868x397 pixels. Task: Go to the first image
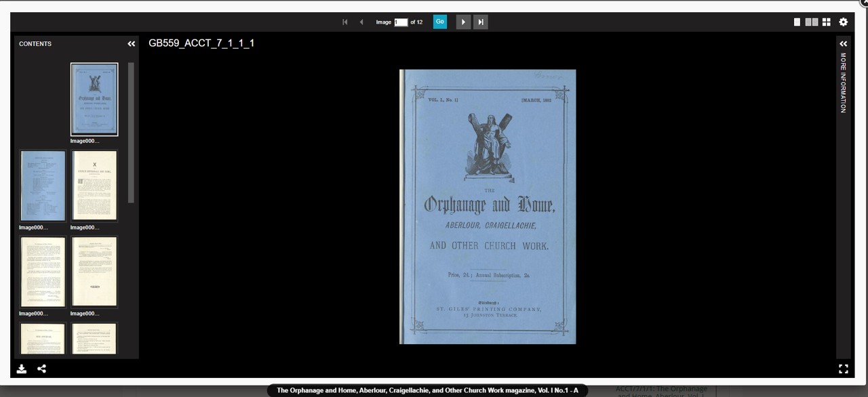click(344, 22)
